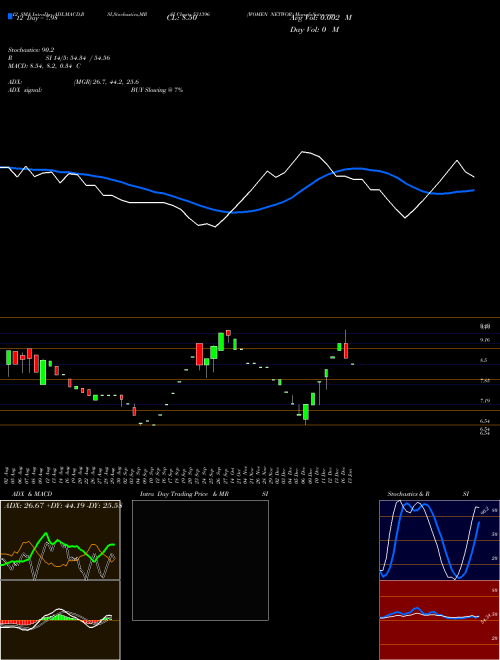Click the 'Avg Vol: 0.002 M' text
This screenshot has height=660, width=500.
[321, 18]
